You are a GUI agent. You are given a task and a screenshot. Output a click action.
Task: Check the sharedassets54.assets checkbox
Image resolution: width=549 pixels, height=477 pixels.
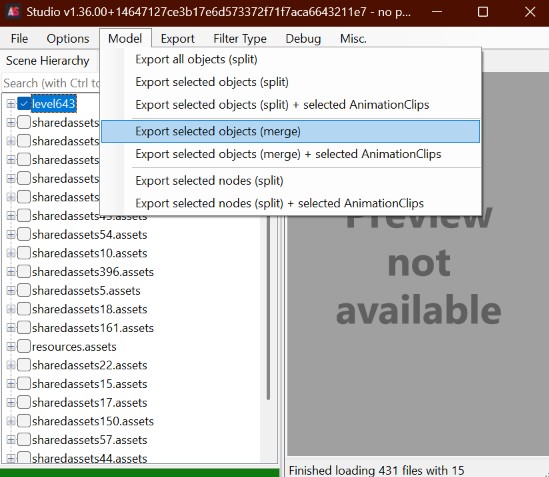24,234
